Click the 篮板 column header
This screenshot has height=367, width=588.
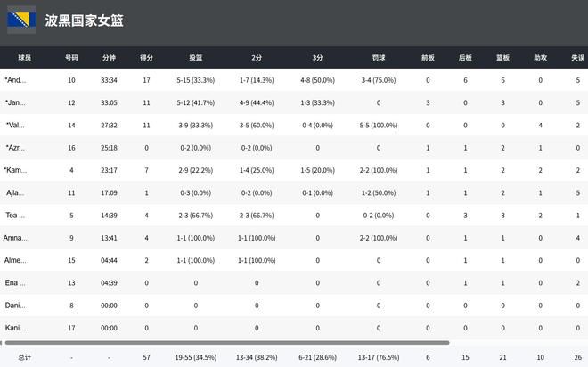point(502,58)
